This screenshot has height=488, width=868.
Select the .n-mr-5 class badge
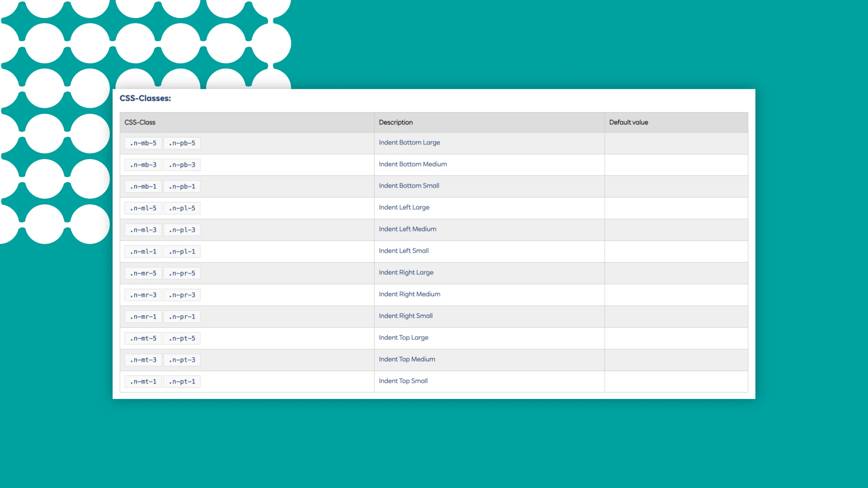[x=143, y=273]
